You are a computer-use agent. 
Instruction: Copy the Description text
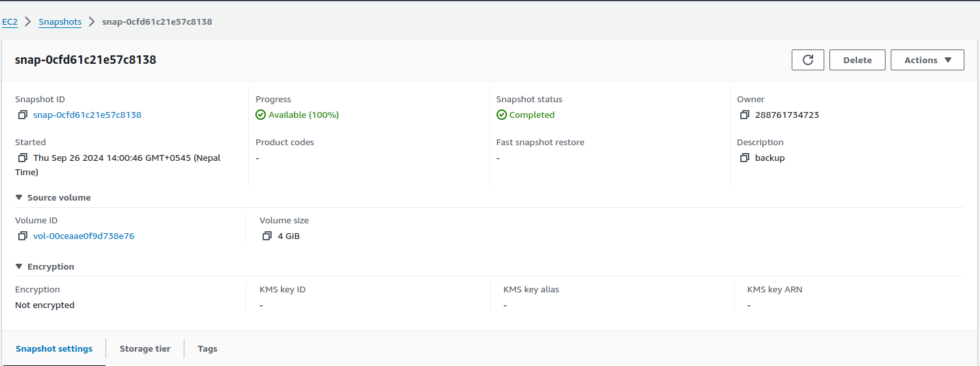pyautogui.click(x=745, y=158)
